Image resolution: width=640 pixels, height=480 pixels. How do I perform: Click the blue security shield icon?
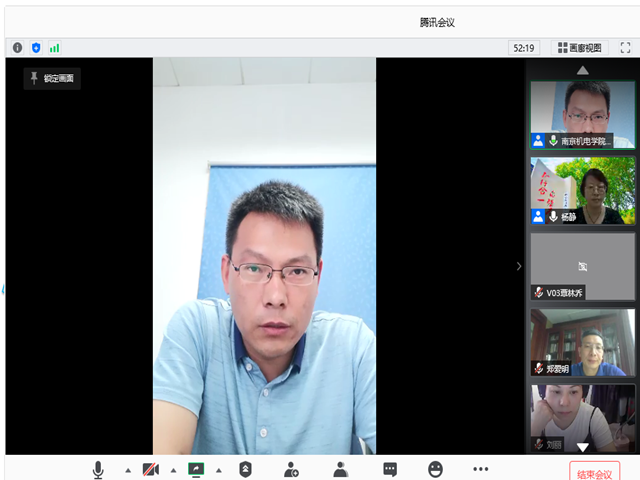pyautogui.click(x=36, y=47)
